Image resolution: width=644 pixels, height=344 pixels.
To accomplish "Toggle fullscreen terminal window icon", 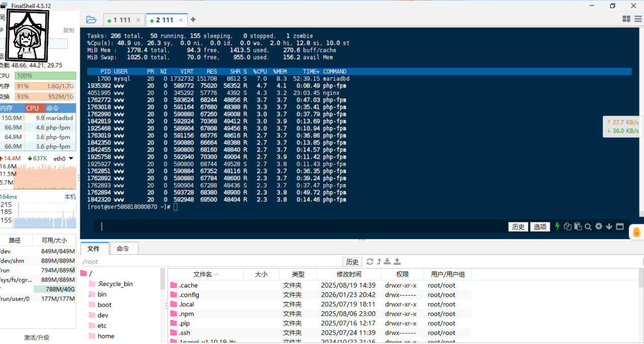I will pyautogui.click(x=619, y=227).
